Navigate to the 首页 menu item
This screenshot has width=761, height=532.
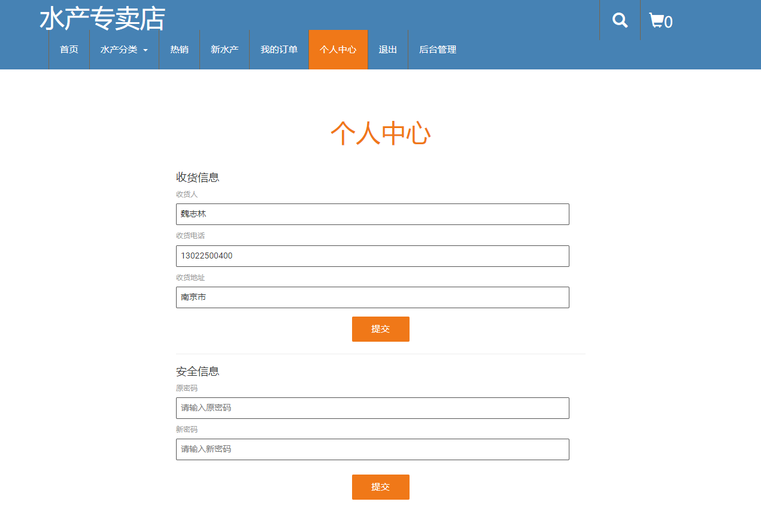point(68,50)
